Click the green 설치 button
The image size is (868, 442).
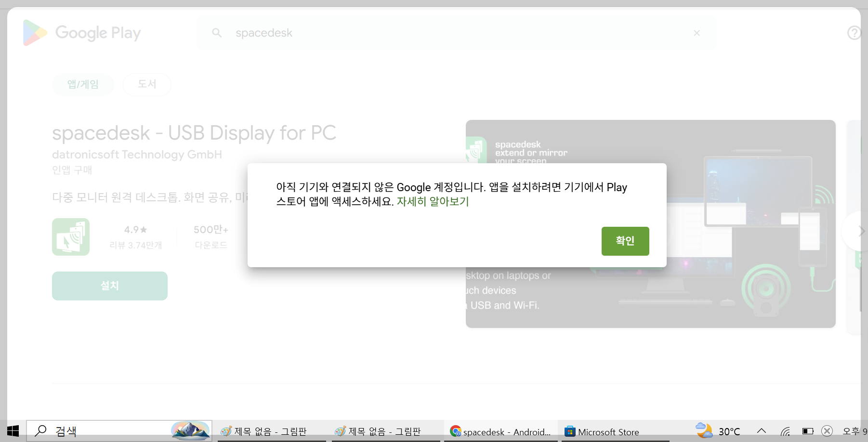110,286
